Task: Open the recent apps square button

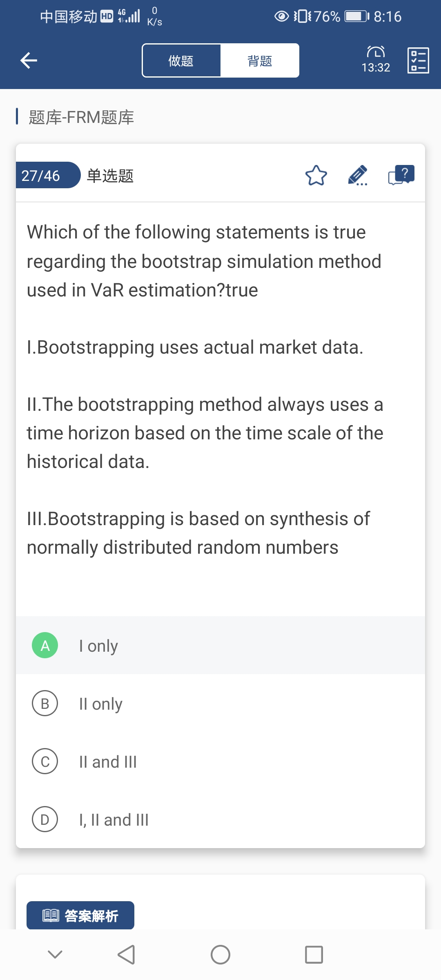Action: [314, 955]
